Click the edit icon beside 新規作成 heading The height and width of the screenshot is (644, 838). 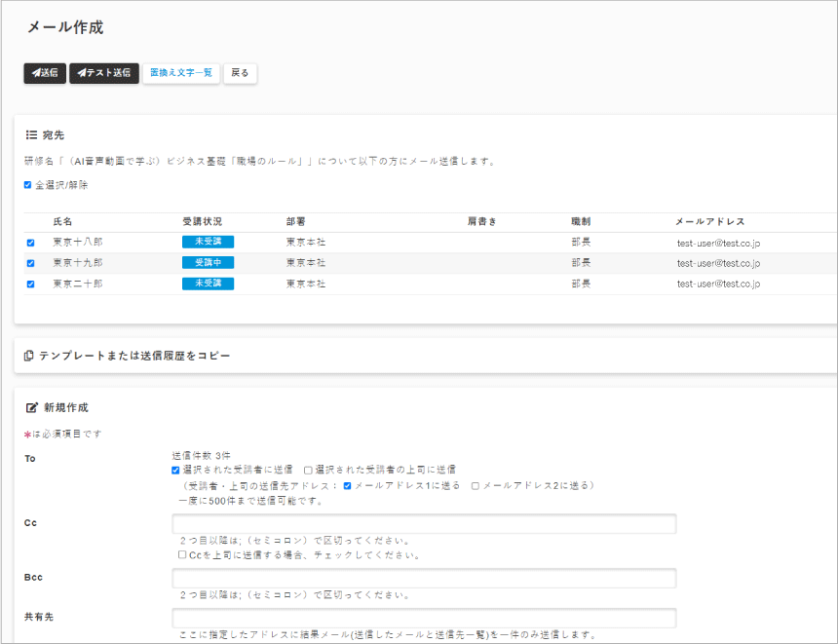tap(30, 407)
